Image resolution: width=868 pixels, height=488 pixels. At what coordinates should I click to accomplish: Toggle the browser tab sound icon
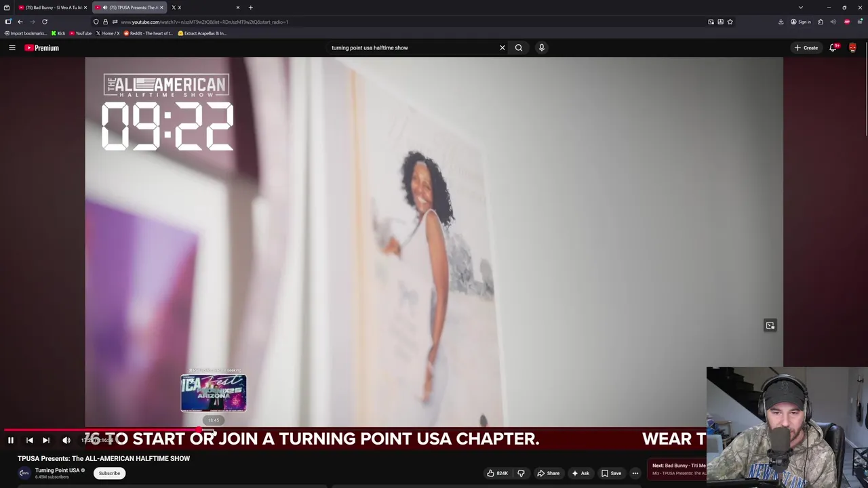pos(833,22)
